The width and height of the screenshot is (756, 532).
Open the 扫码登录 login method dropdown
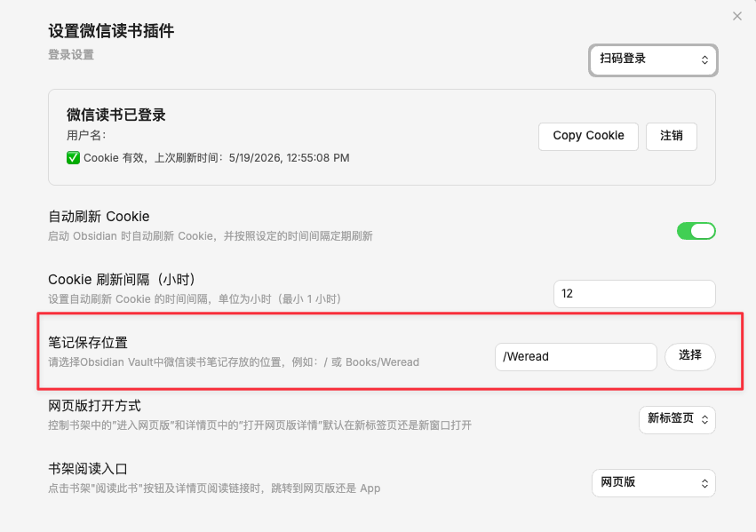click(x=653, y=60)
